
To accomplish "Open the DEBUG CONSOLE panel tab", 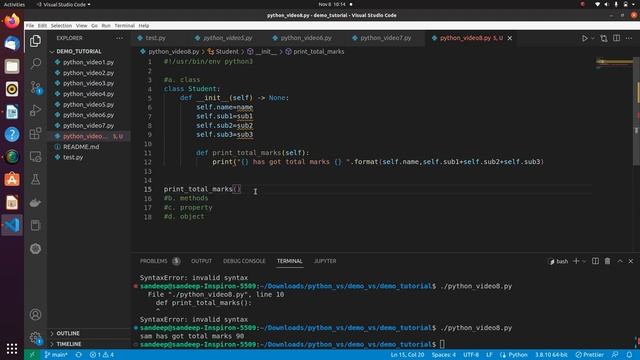I will [244, 261].
